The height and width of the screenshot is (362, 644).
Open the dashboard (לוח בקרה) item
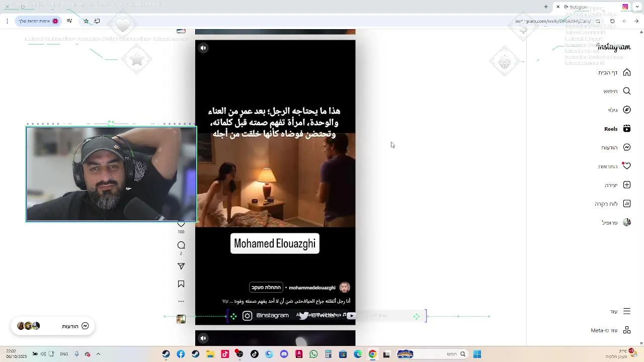612,204
